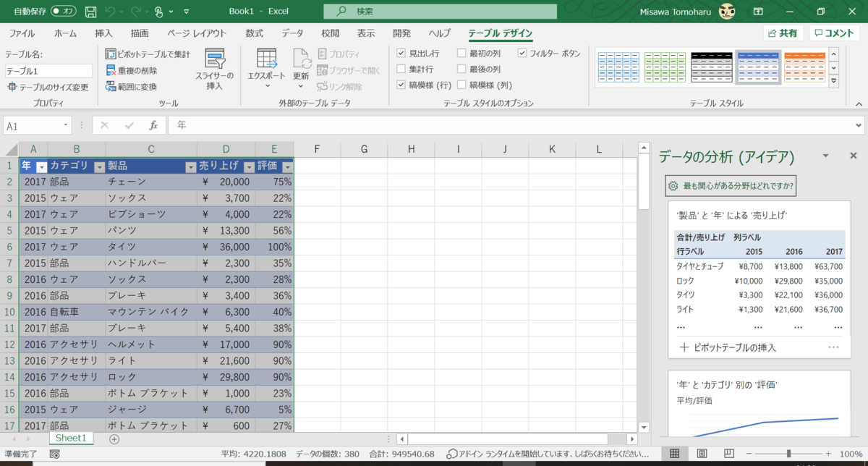This screenshot has height=466, width=868.
Task: Click 範囲に変換 icon
Action: [111, 87]
